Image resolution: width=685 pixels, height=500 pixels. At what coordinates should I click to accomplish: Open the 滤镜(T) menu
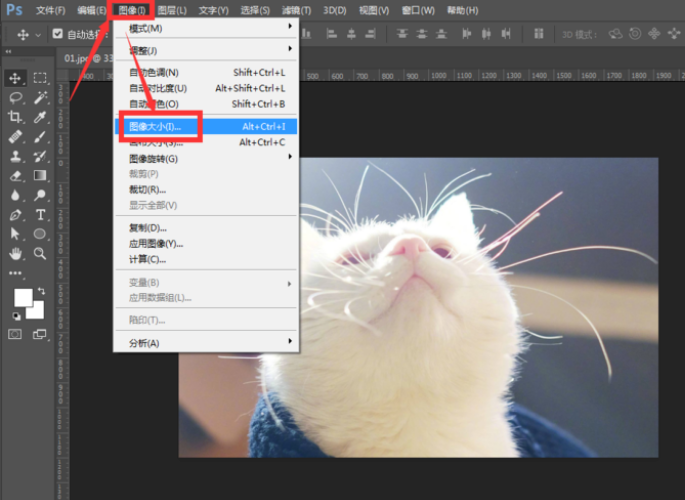(297, 10)
